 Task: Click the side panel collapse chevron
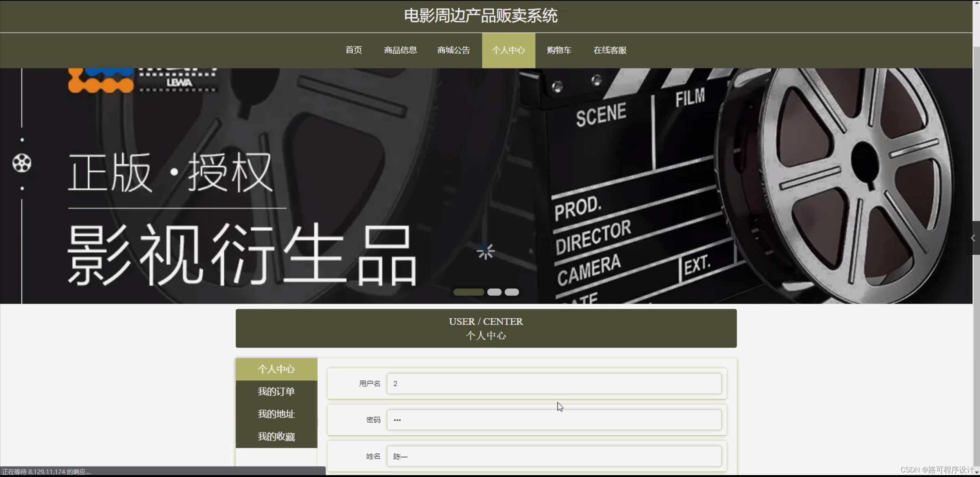pyautogui.click(x=973, y=238)
